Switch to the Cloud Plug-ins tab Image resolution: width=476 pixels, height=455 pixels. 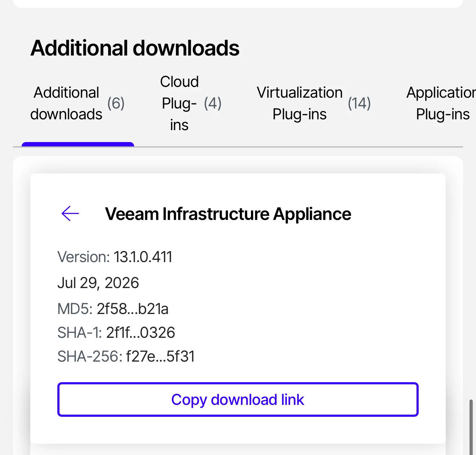(x=191, y=103)
